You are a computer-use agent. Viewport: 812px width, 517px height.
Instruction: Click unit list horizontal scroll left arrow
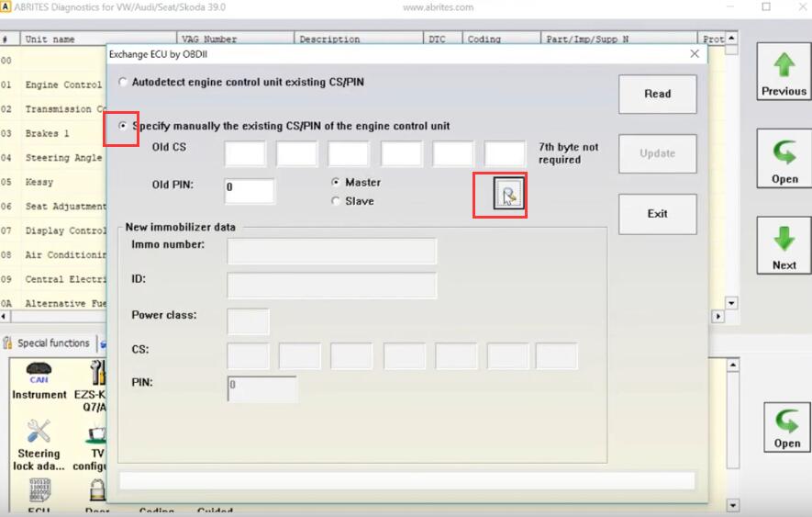click(5, 316)
